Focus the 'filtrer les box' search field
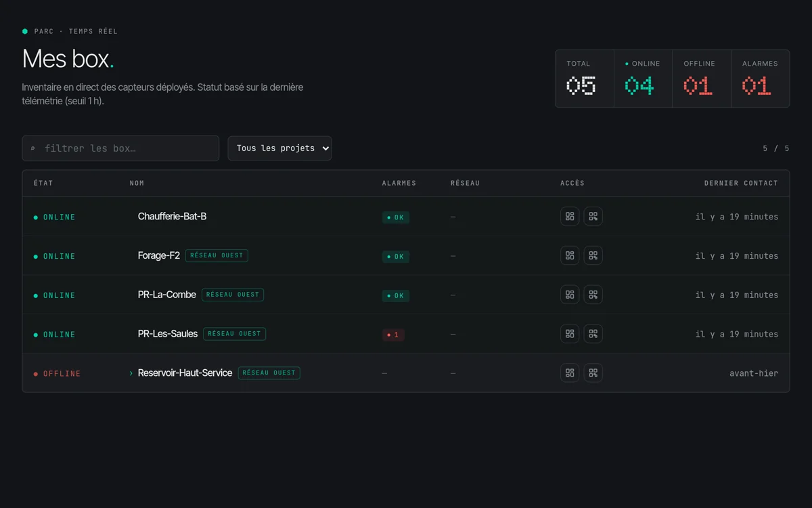 tap(120, 148)
